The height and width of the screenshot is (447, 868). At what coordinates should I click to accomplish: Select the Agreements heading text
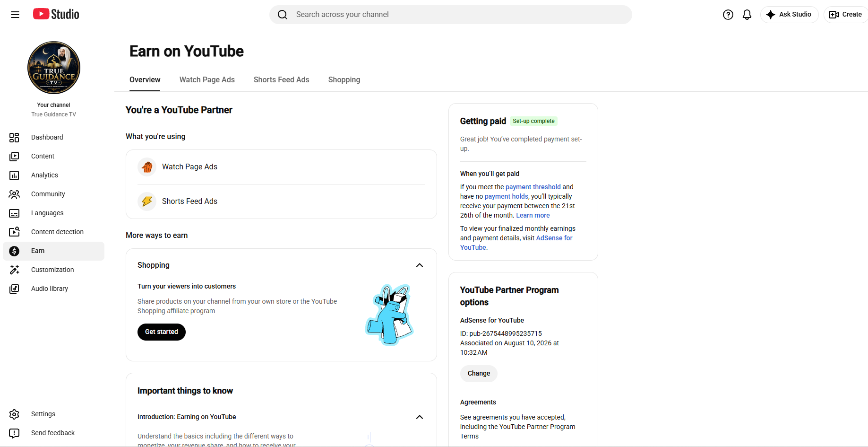pos(478,402)
